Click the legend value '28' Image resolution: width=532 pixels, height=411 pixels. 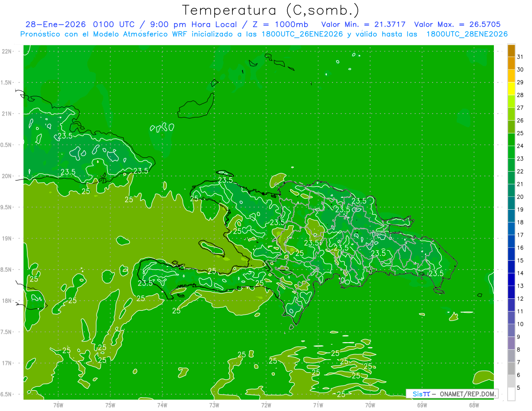click(520, 95)
